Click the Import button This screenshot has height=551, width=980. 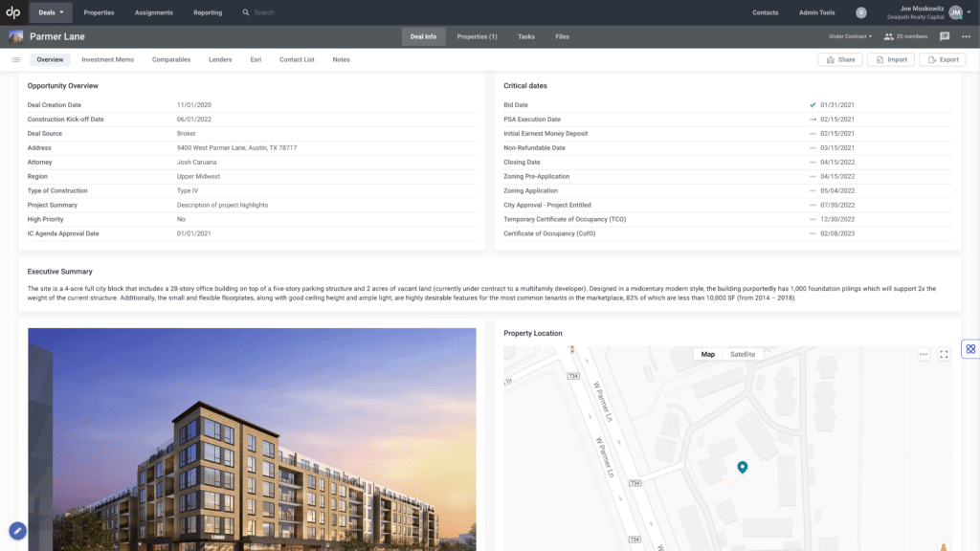[x=891, y=60]
